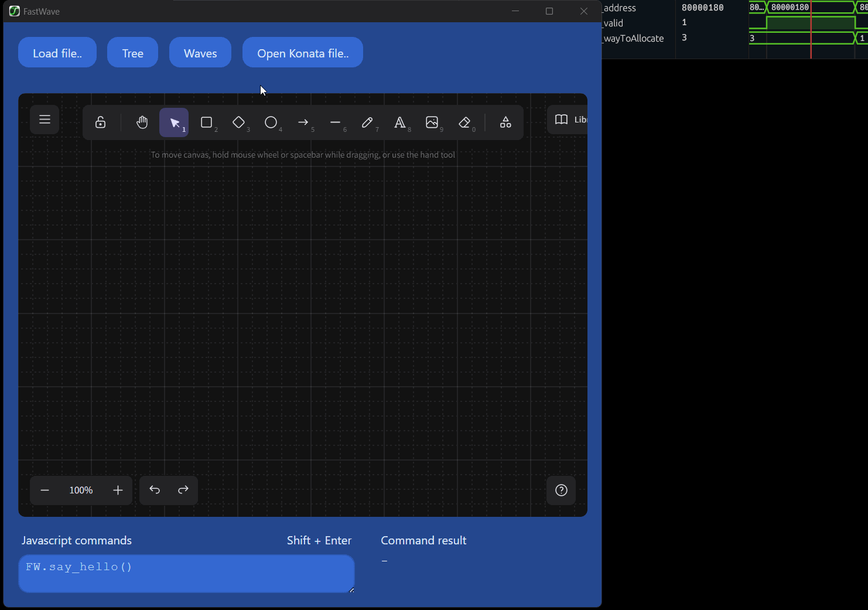Viewport: 868px width, 610px height.
Task: Maximize the FastWave window
Action: tap(549, 11)
